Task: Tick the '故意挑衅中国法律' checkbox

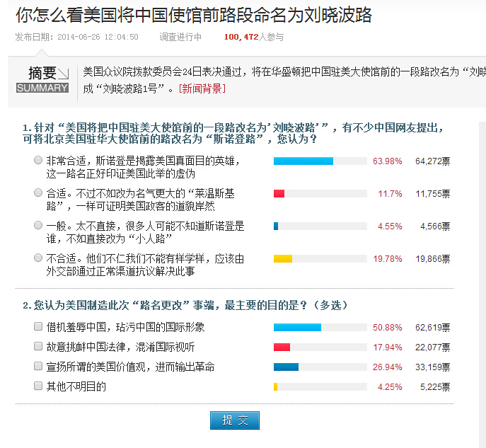Action: (x=38, y=347)
